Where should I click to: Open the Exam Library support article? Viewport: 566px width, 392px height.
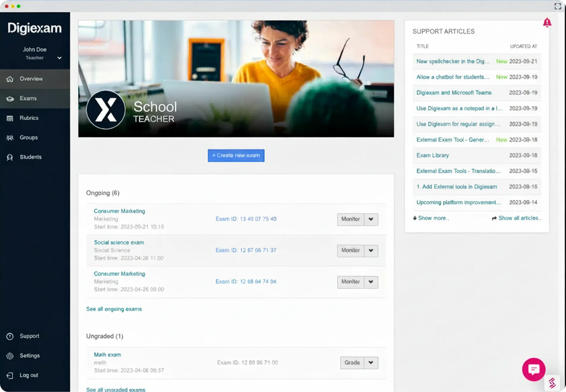point(432,155)
